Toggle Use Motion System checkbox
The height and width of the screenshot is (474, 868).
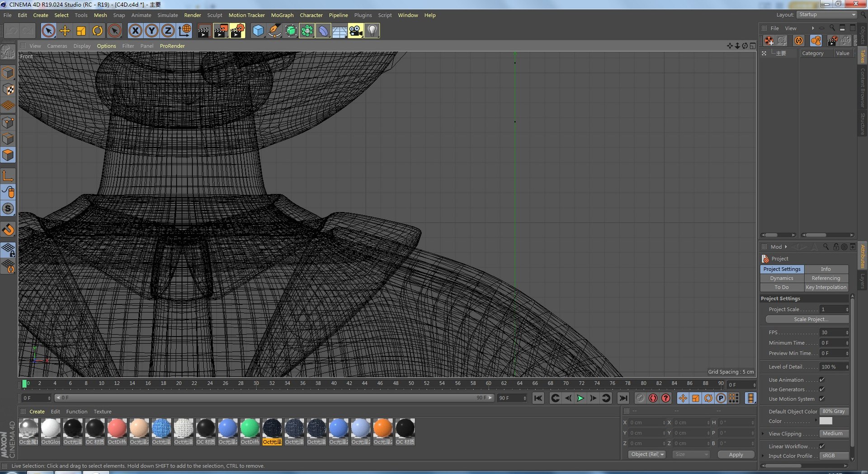tap(822, 399)
